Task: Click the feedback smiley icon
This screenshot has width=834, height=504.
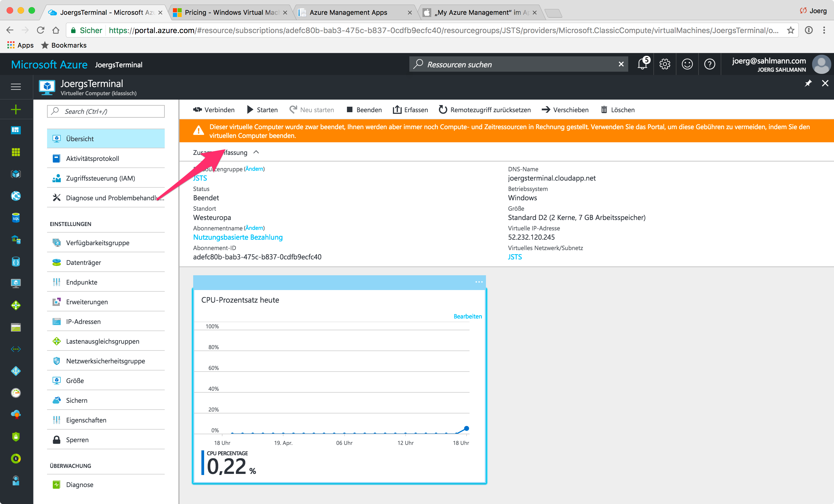Action: (x=687, y=64)
